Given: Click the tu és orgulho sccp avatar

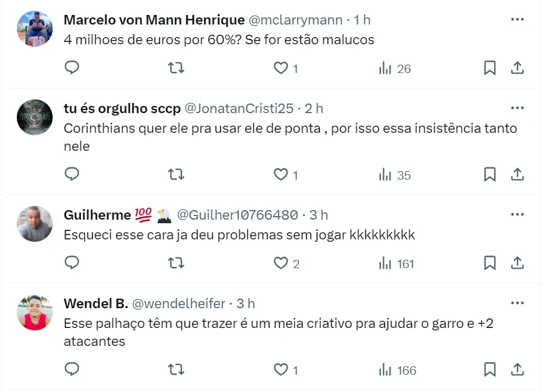Looking at the screenshot, I should tap(35, 117).
